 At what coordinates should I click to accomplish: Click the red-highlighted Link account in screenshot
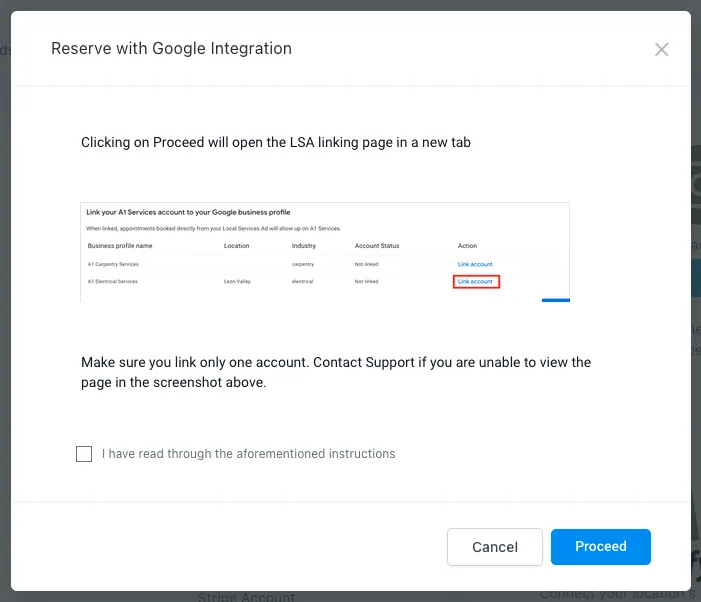pyautogui.click(x=475, y=282)
